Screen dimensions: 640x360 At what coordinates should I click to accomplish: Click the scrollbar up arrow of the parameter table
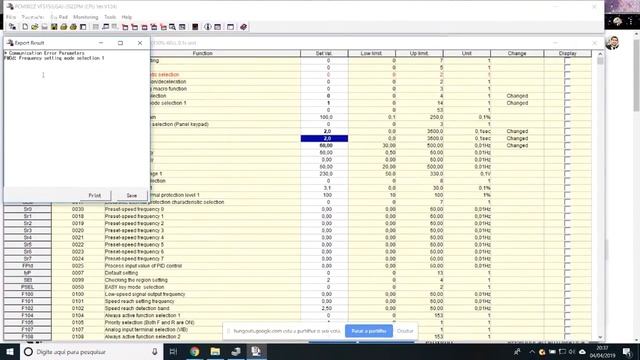coord(600,53)
